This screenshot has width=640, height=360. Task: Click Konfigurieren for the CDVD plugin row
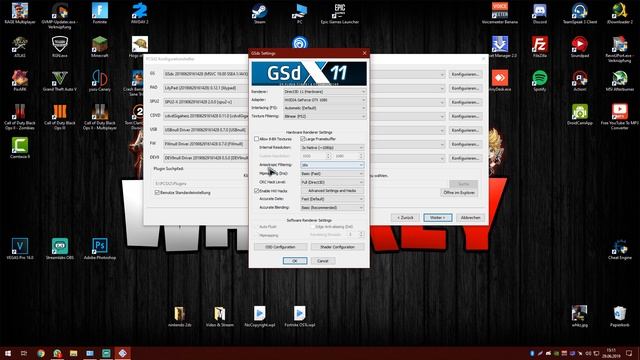tap(465, 116)
